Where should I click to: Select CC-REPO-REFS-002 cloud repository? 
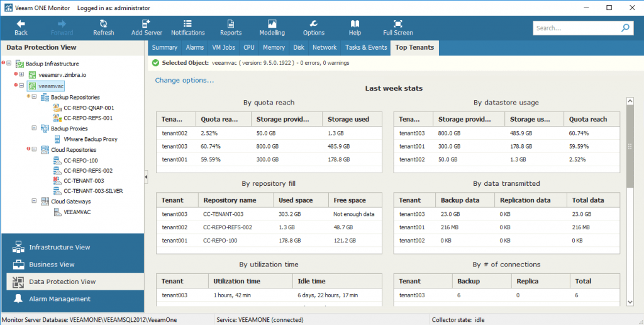(x=88, y=170)
